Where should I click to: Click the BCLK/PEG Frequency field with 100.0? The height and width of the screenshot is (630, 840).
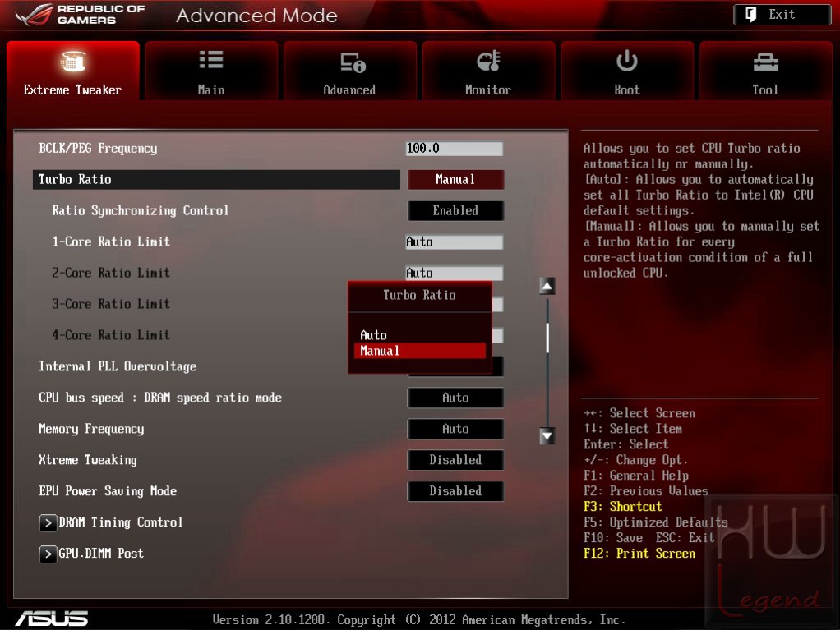point(455,149)
